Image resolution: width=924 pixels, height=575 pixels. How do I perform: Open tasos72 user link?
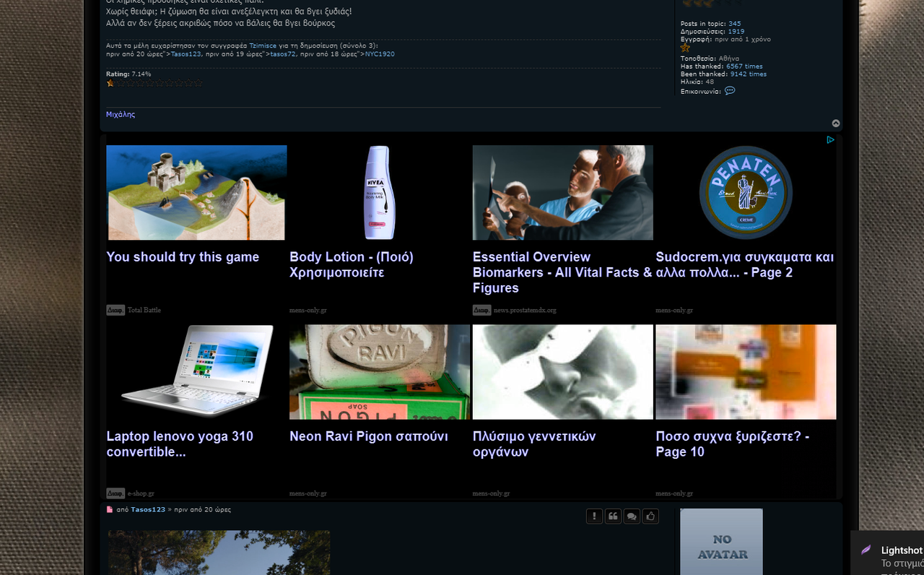tap(283, 54)
